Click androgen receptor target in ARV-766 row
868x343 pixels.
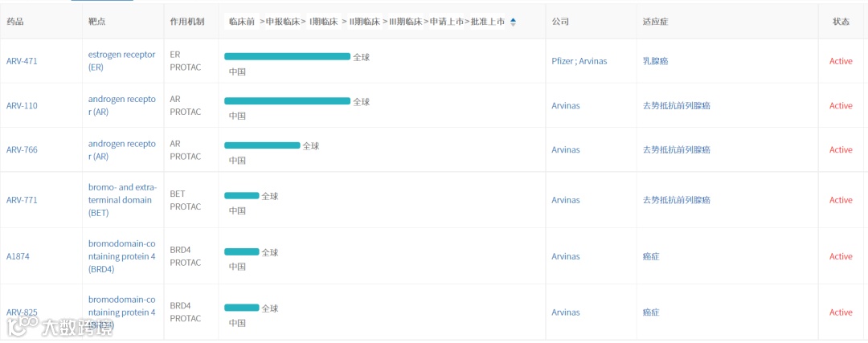pyautogui.click(x=122, y=150)
